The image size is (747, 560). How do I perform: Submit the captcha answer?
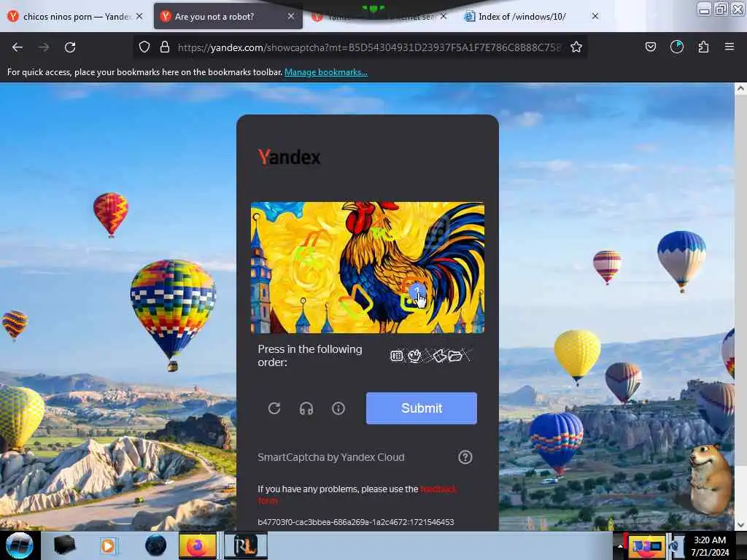coord(421,408)
